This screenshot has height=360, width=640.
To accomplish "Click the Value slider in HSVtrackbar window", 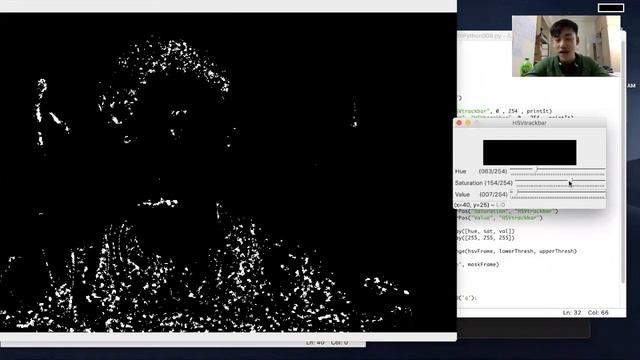I will pyautogui.click(x=558, y=194).
